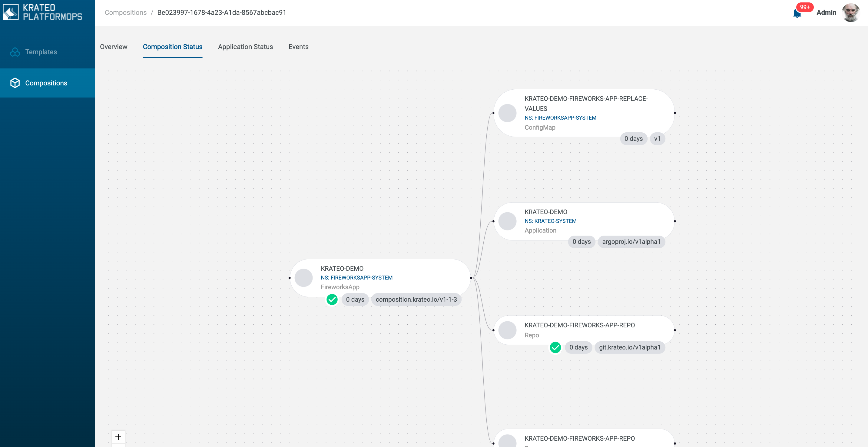Click the Admin user name

[x=826, y=12]
